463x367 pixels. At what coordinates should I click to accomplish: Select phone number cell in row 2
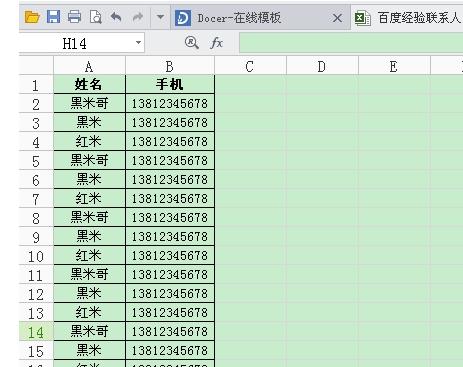click(170, 103)
